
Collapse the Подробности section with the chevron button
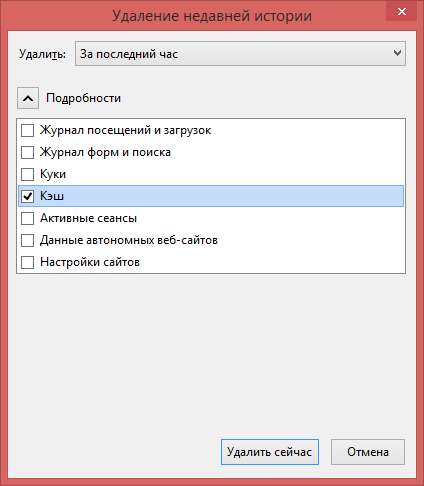pyautogui.click(x=28, y=98)
